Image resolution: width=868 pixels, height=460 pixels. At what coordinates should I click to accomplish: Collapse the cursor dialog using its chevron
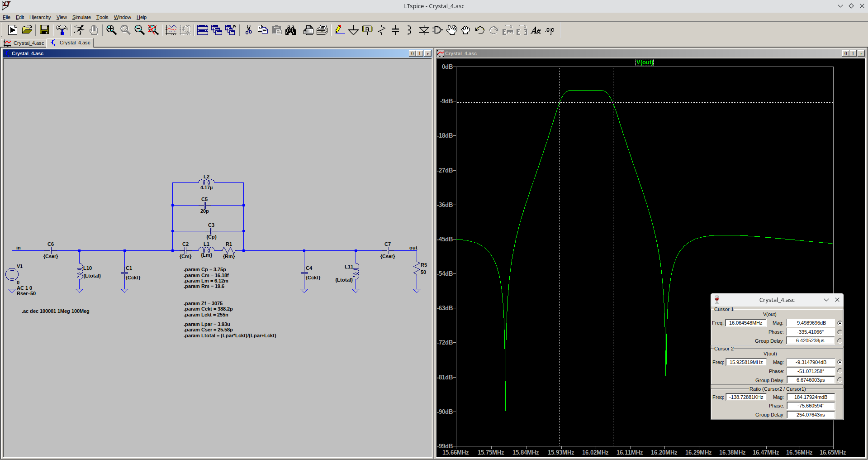pyautogui.click(x=826, y=300)
